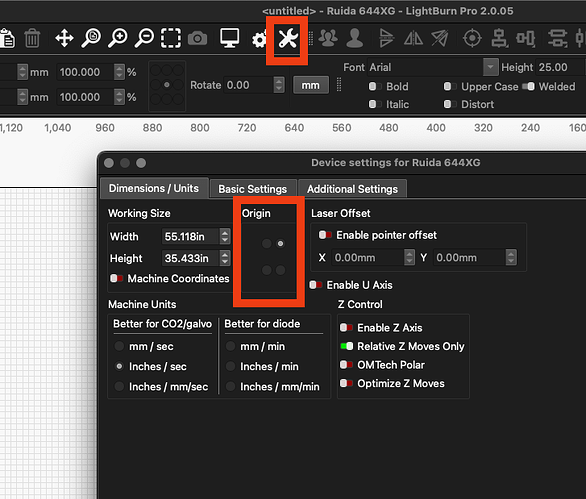Viewport: 586px width, 499px height.
Task: Select Inches / mm/sec machine units
Action: [x=119, y=386]
